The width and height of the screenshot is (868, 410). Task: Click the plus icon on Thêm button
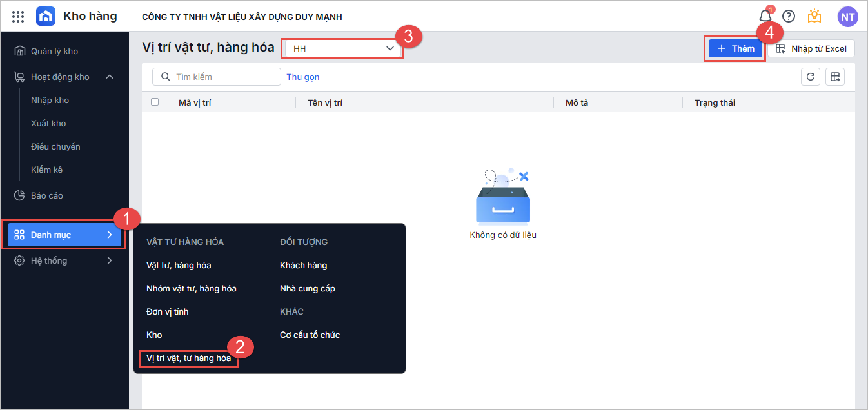tap(722, 48)
